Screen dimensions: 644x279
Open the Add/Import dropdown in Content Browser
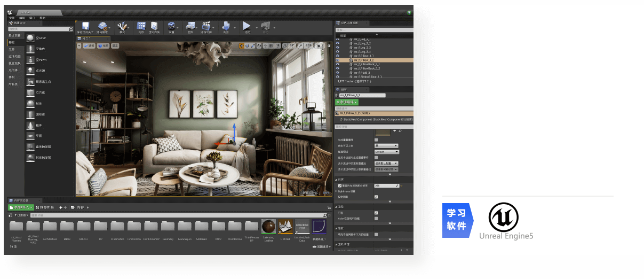[x=21, y=207]
